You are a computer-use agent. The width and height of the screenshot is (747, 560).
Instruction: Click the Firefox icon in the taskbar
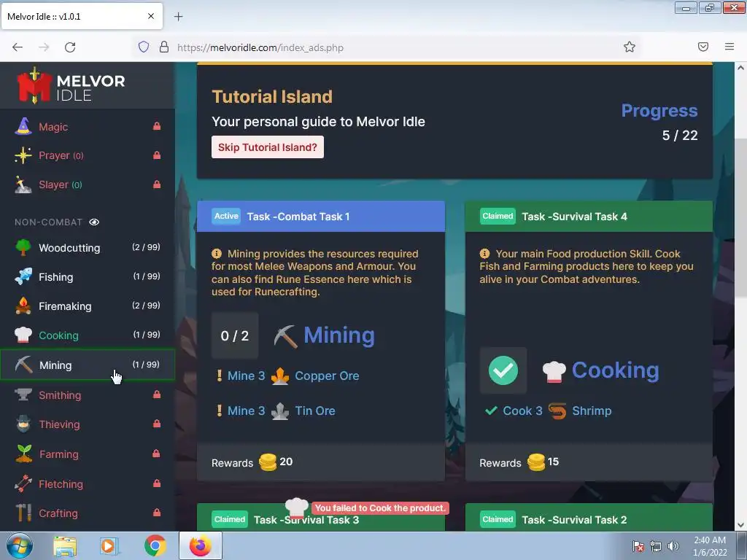[x=201, y=545]
